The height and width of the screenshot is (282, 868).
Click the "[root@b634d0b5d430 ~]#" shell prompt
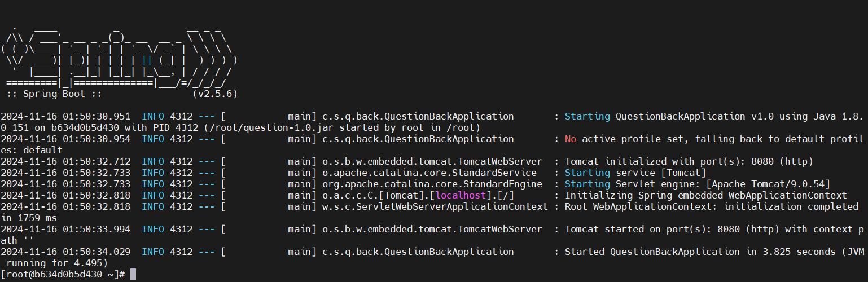pyautogui.click(x=63, y=275)
